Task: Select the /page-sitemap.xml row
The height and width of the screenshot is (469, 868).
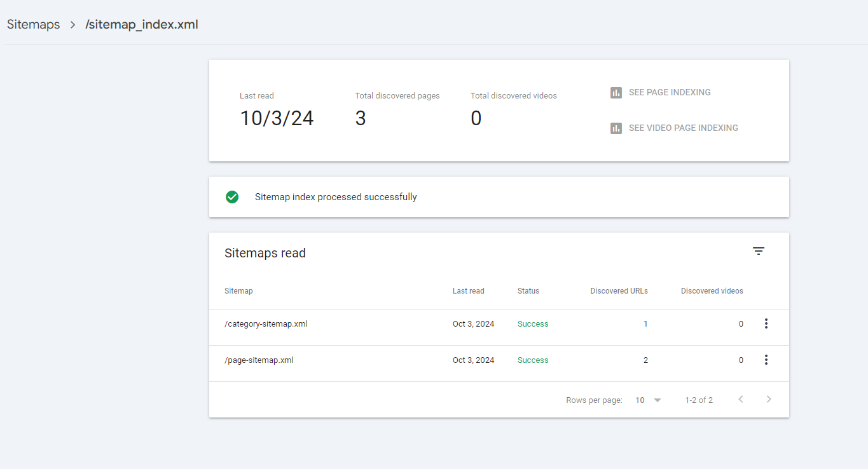Action: pos(259,360)
